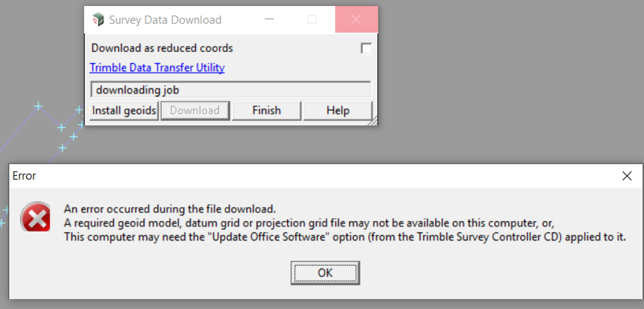Confirm the error with the OK button

[325, 273]
